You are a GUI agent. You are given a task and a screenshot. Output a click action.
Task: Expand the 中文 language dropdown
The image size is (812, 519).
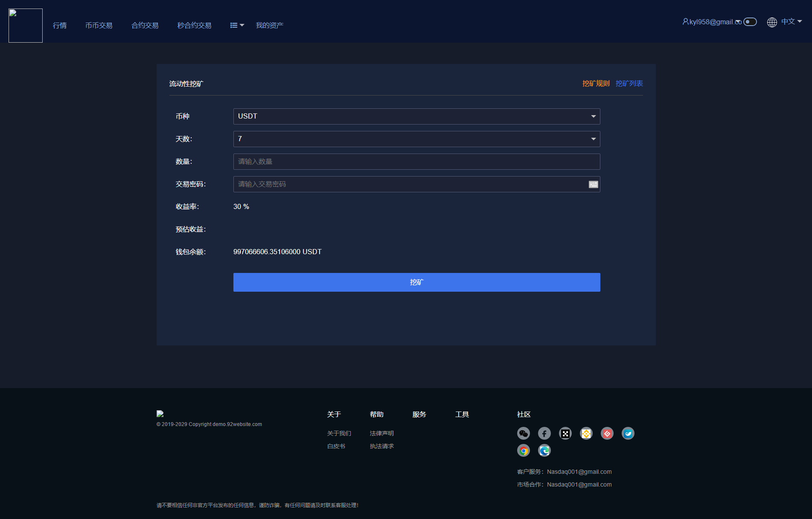point(792,22)
